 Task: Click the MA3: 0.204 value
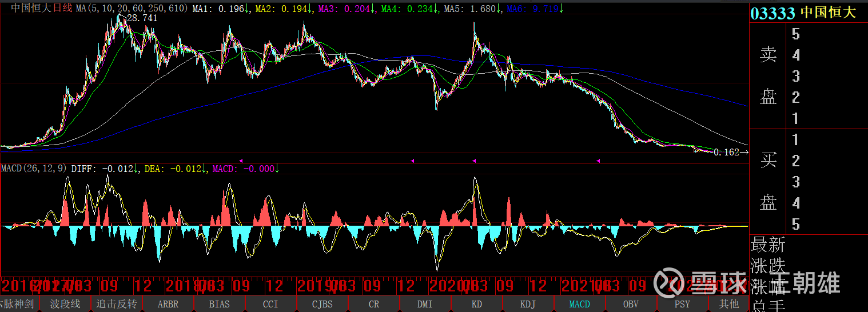347,9
